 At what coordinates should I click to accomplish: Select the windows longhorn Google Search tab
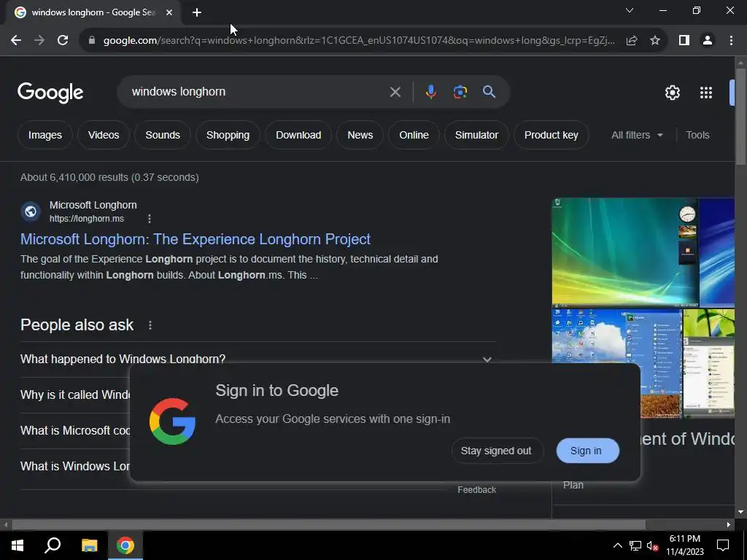point(93,13)
